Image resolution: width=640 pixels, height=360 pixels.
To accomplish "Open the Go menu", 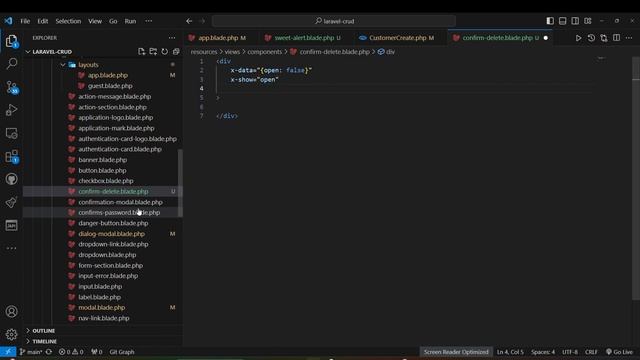I will pos(113,21).
